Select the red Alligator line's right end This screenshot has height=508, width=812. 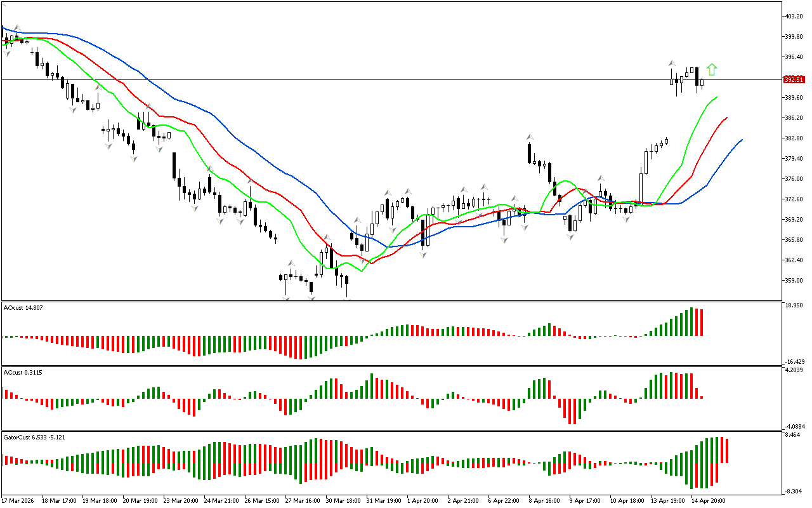click(726, 117)
